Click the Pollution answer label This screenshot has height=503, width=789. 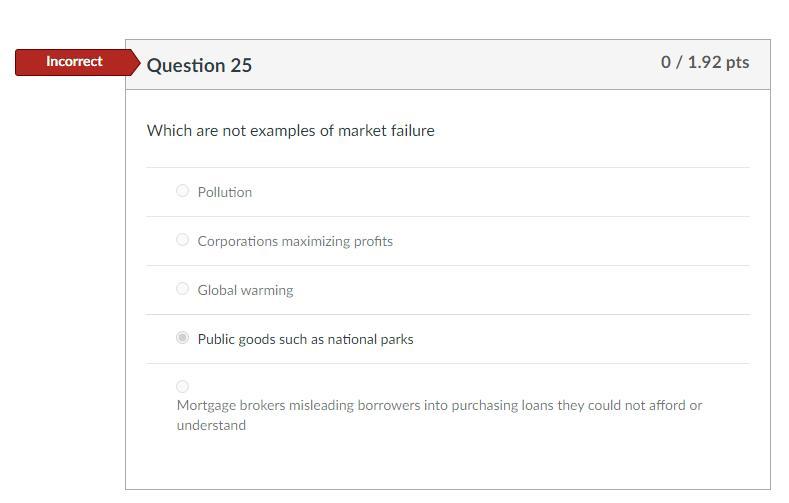point(225,192)
